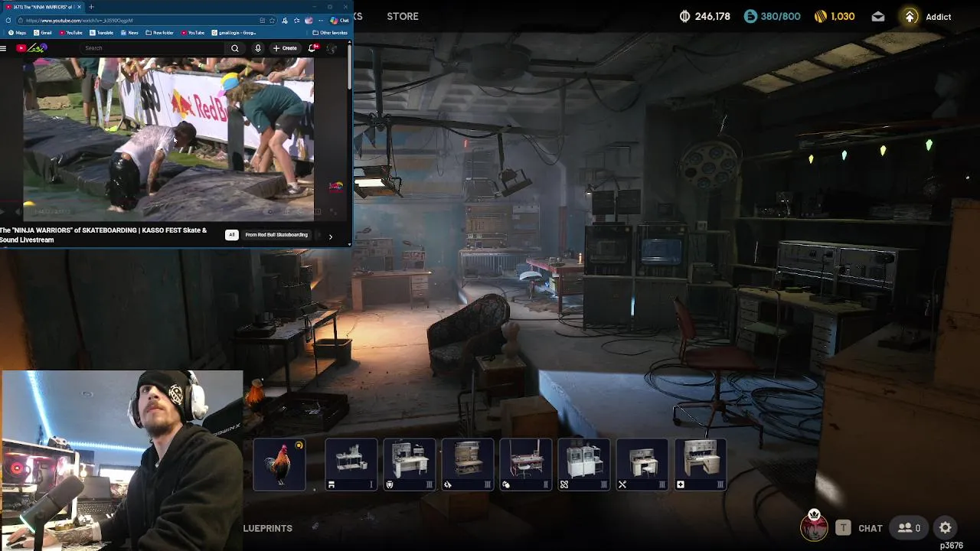The width and height of the screenshot is (980, 551).
Task: Open the Maps bookmark
Action: point(17,33)
